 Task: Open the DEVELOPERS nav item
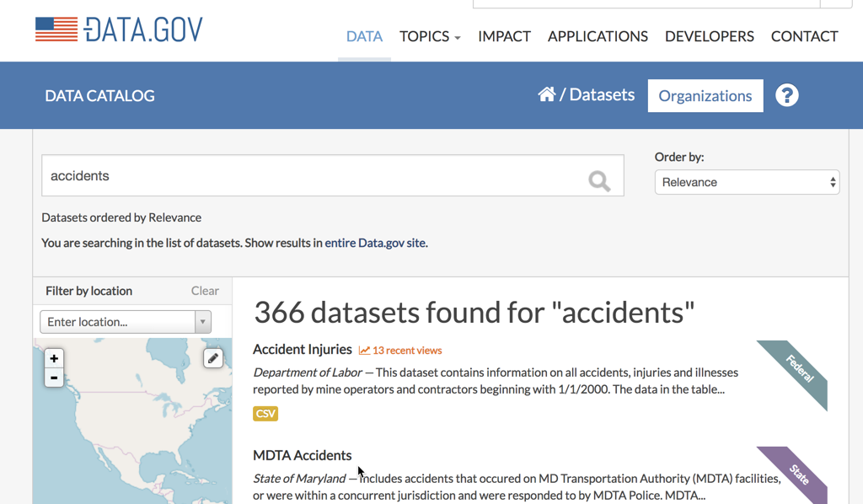point(710,36)
